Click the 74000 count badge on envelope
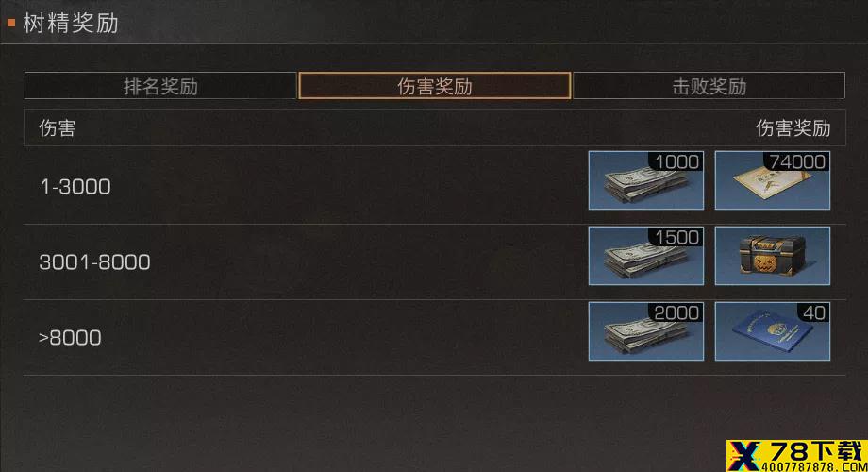 point(796,161)
